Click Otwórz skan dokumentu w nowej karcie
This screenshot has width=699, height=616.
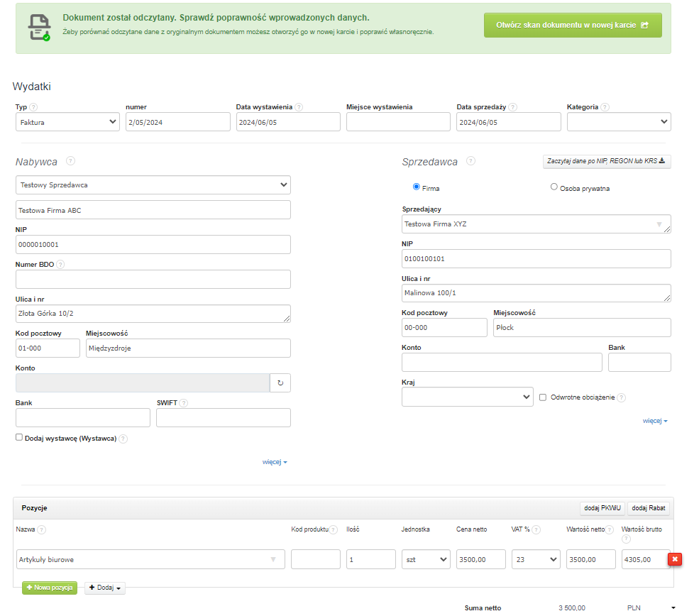click(572, 25)
